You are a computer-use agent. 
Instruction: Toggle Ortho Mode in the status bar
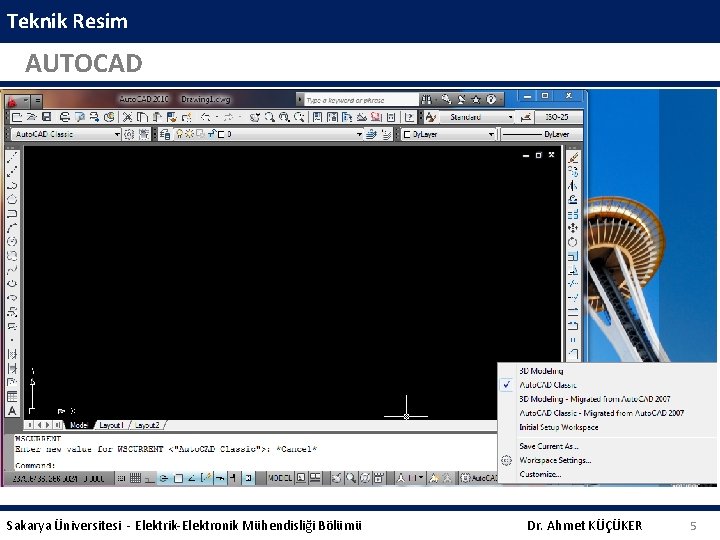[x=149, y=478]
